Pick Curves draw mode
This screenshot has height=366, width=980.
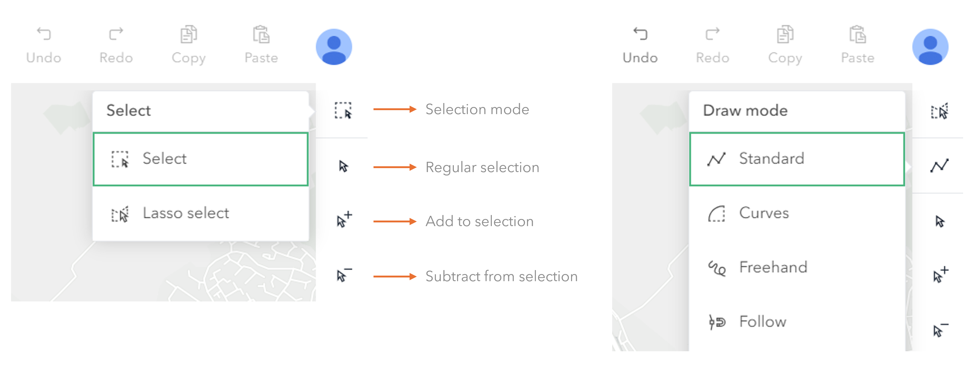(x=797, y=213)
